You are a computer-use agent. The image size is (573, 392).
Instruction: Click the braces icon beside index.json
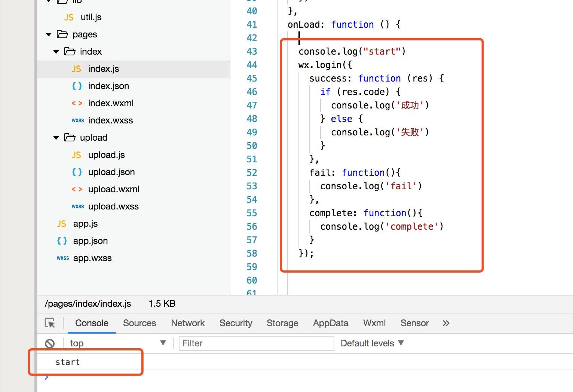(x=77, y=86)
